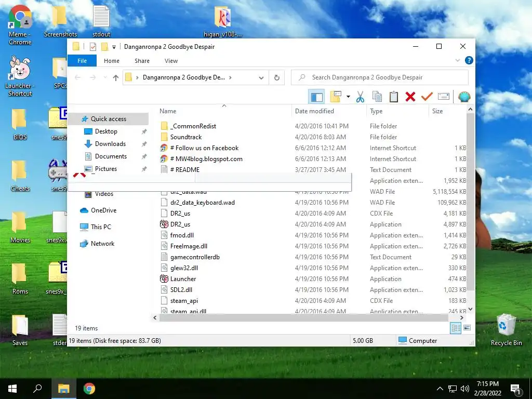
Task: Select the fmod.dll file
Action: (x=182, y=235)
